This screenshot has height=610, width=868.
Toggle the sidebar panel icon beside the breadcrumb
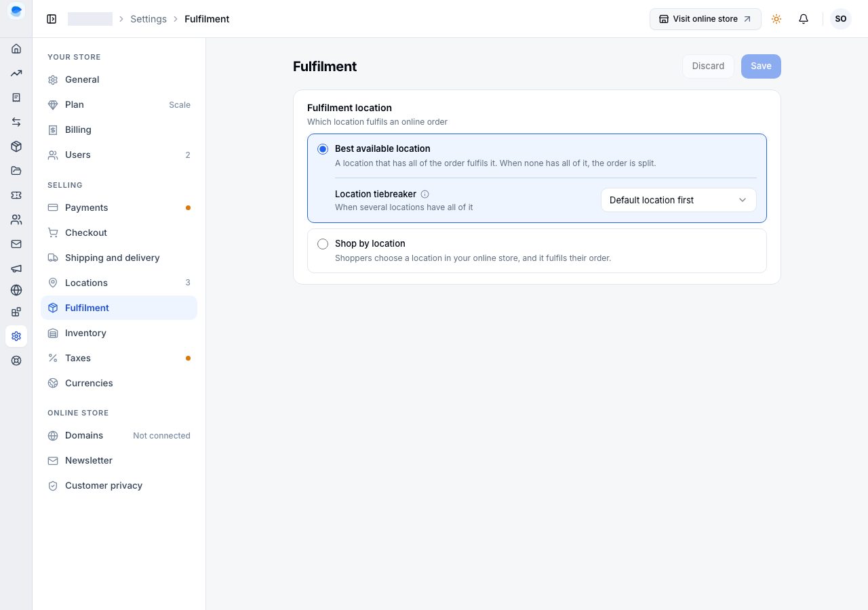52,19
